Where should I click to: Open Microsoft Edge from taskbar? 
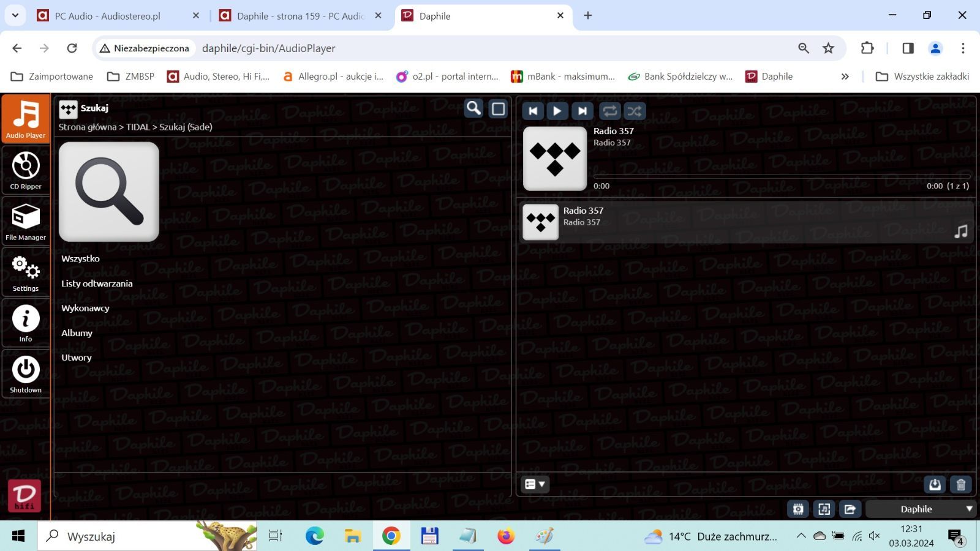coord(315,536)
